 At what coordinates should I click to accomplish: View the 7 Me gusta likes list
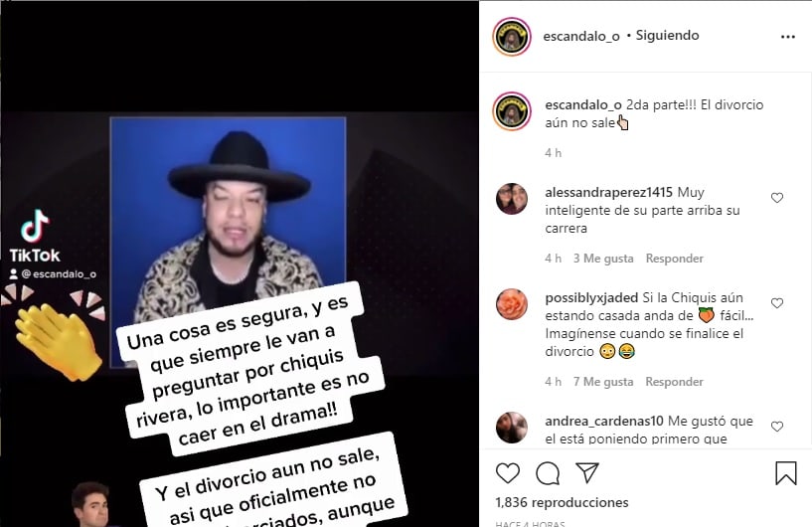pos(602,382)
